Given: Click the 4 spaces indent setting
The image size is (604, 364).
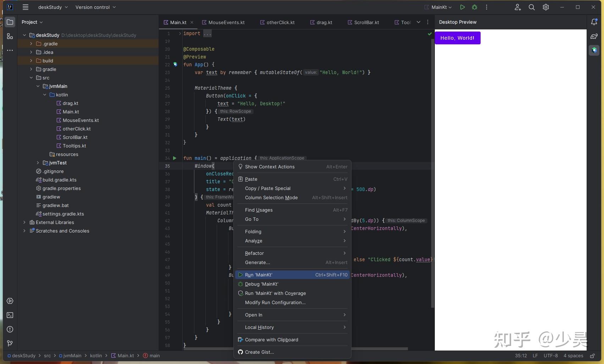Looking at the screenshot, I should [573, 355].
